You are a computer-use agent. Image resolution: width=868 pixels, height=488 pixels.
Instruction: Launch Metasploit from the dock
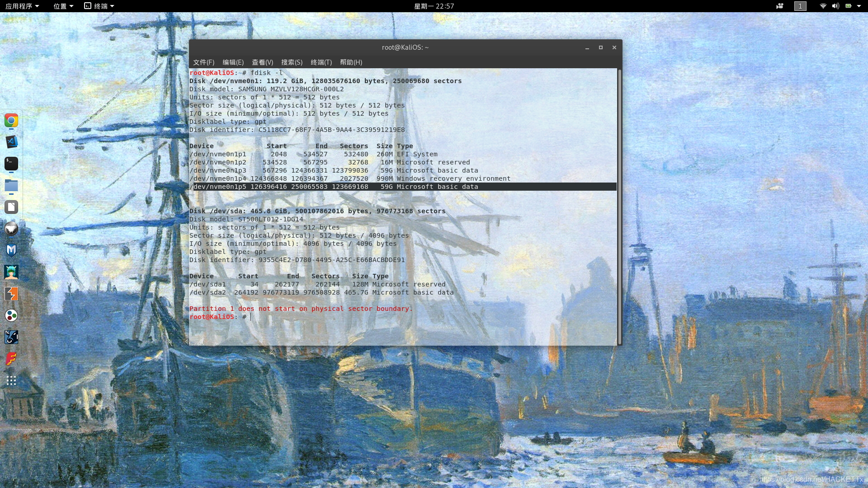(11, 250)
